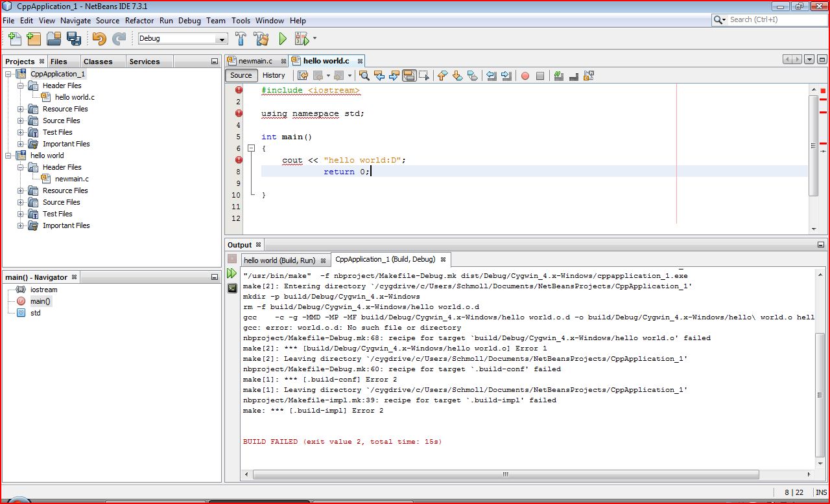Open the Debug configuration dropdown
Viewport: 830px width, 504px height.
pyautogui.click(x=222, y=39)
